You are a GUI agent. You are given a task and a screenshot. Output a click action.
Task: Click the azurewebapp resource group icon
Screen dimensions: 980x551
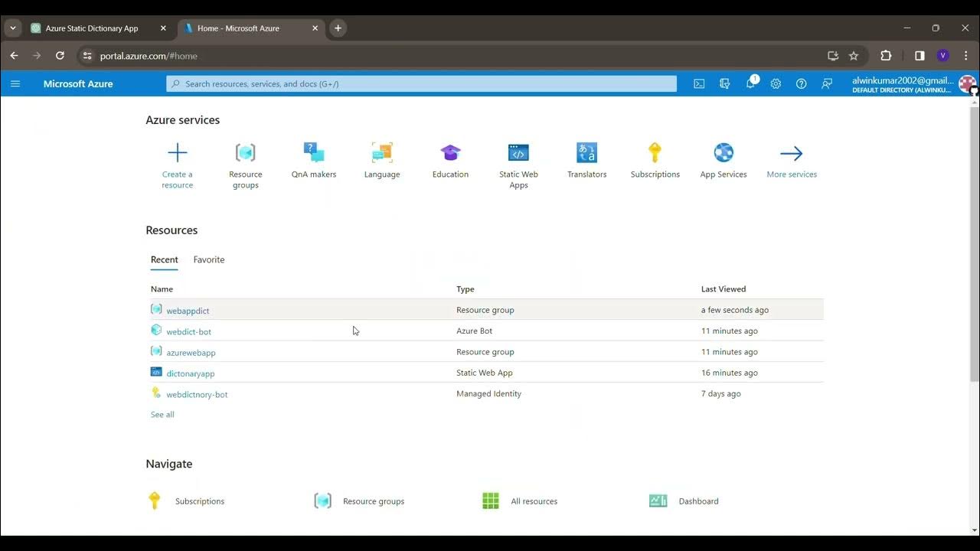156,351
